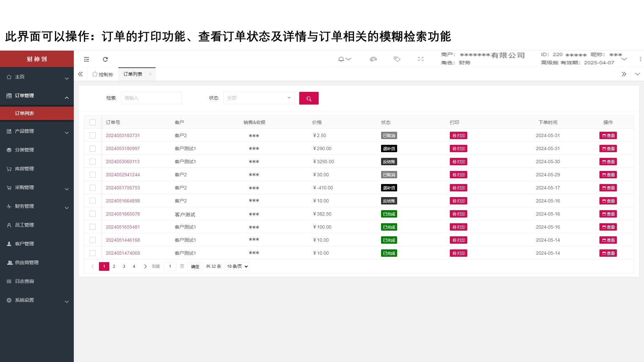Click the refresh icon in top toolbar

[x=105, y=59]
